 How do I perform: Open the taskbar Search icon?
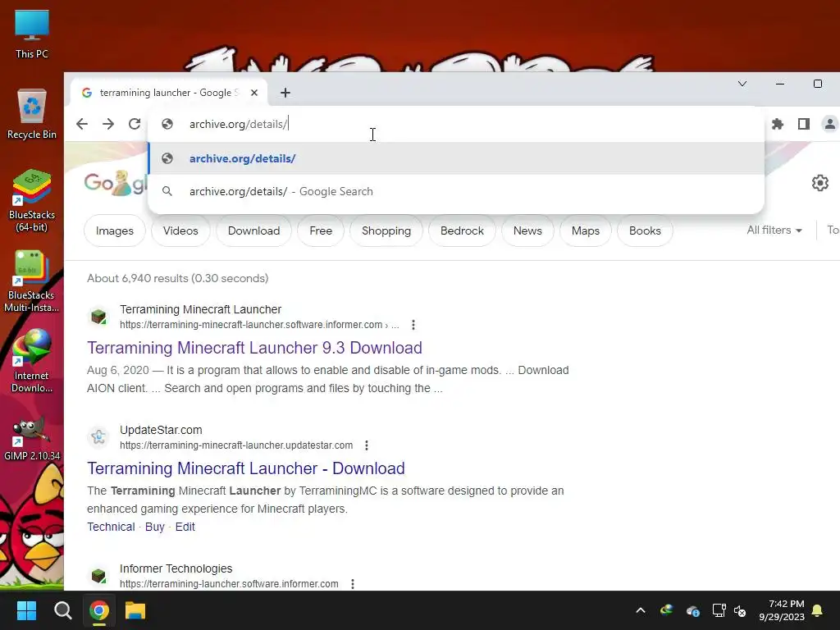click(x=62, y=610)
